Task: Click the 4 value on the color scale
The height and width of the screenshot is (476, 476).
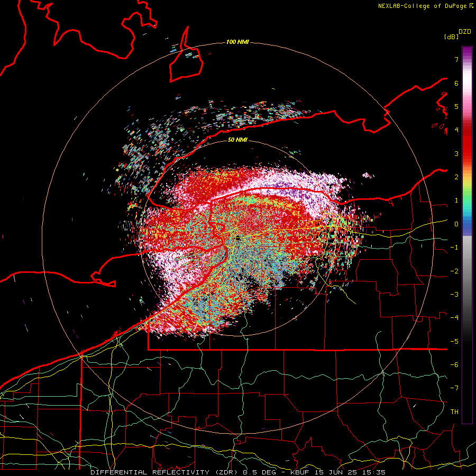Action: (456, 130)
